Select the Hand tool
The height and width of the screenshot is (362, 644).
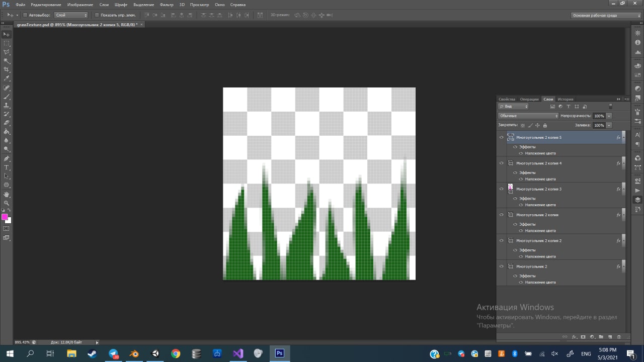7,195
